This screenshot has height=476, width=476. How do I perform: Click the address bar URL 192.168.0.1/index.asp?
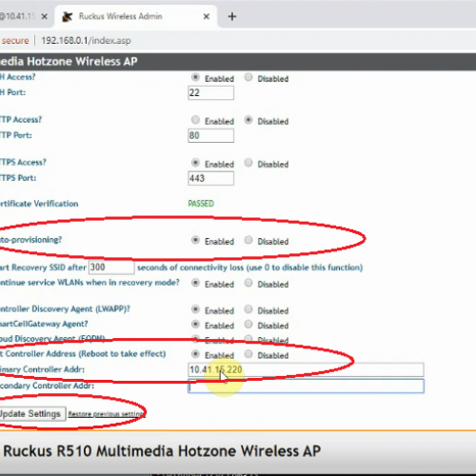click(86, 41)
